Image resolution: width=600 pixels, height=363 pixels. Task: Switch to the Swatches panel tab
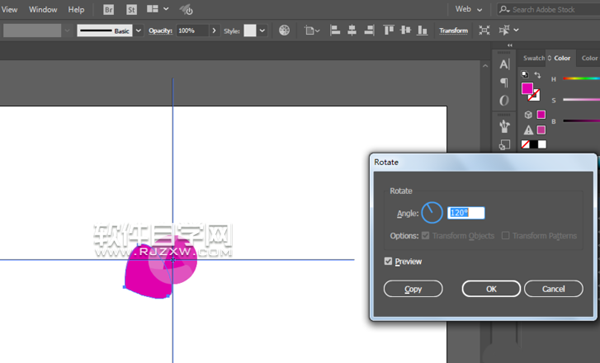tap(533, 58)
